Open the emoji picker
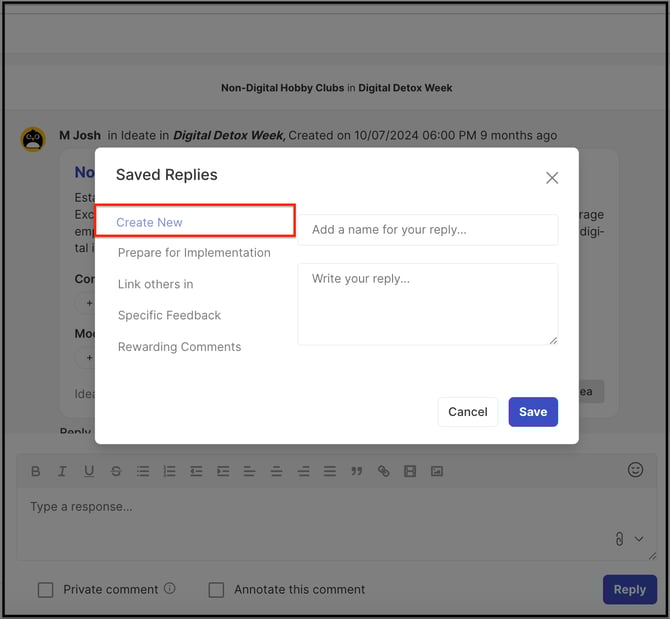 (635, 470)
